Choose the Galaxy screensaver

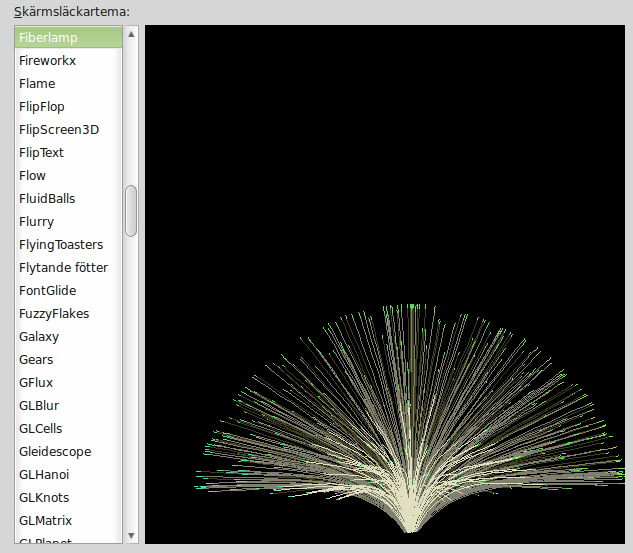(x=68, y=337)
